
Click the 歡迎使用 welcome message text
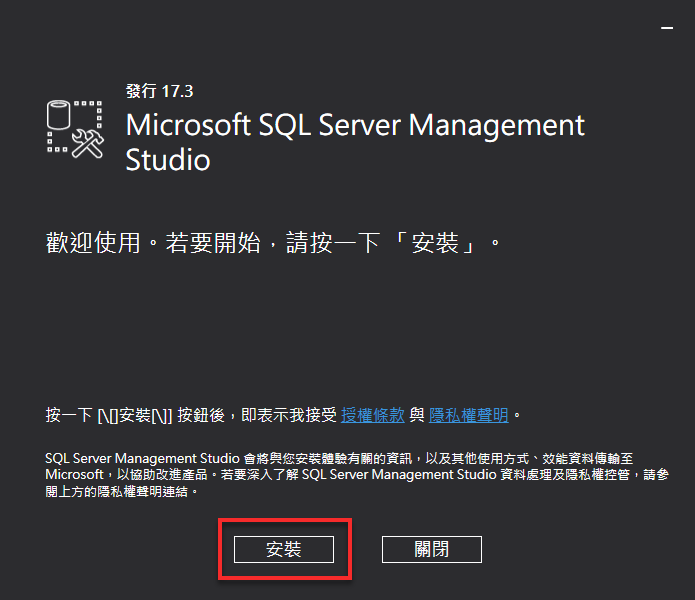pyautogui.click(x=273, y=242)
